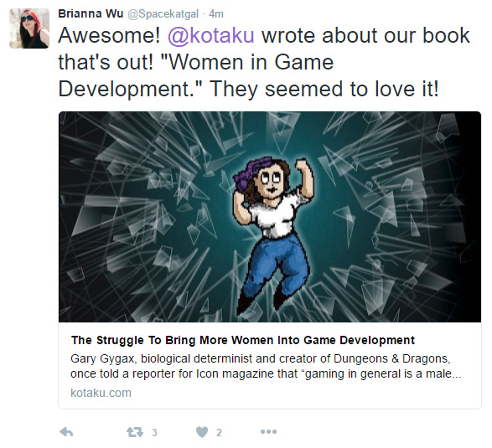This screenshot has height=448, width=492.
Task: Open the three-dot more options menu
Action: point(268,432)
